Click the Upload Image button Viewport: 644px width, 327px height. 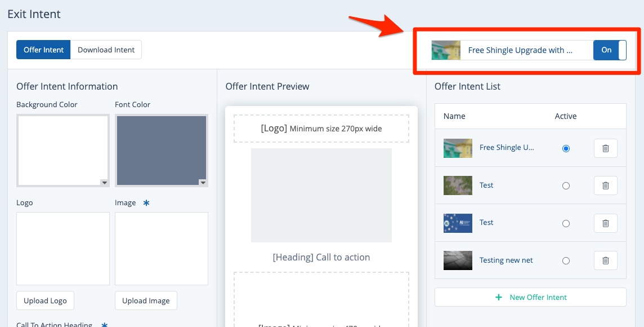[x=146, y=301]
